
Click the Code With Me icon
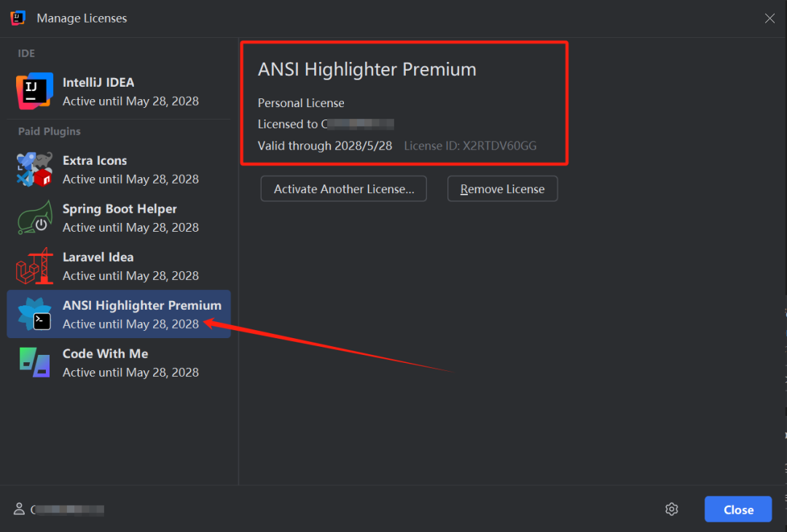tap(34, 362)
